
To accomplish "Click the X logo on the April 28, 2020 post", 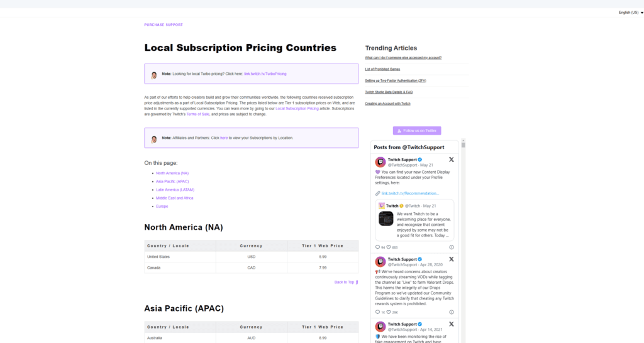I will [451, 259].
